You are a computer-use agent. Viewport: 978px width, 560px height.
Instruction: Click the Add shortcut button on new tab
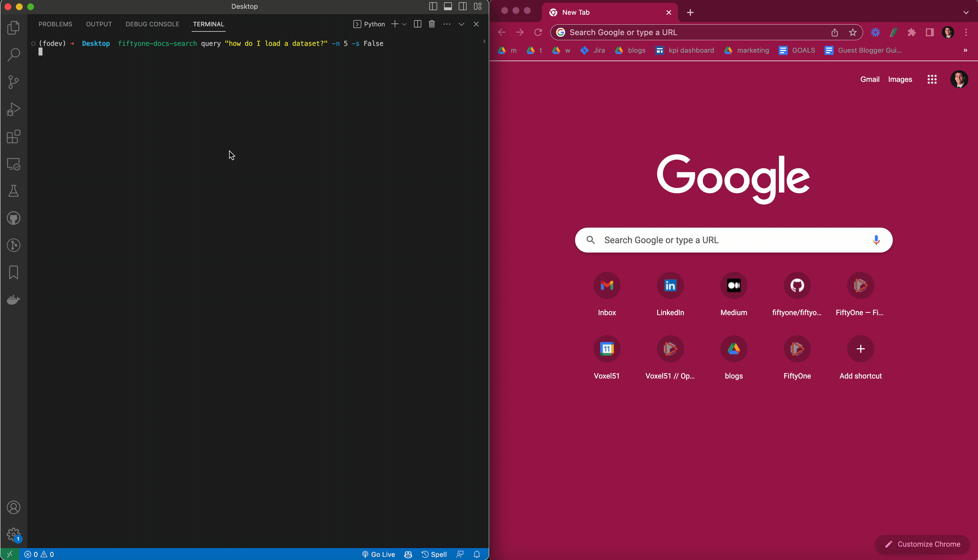point(860,349)
